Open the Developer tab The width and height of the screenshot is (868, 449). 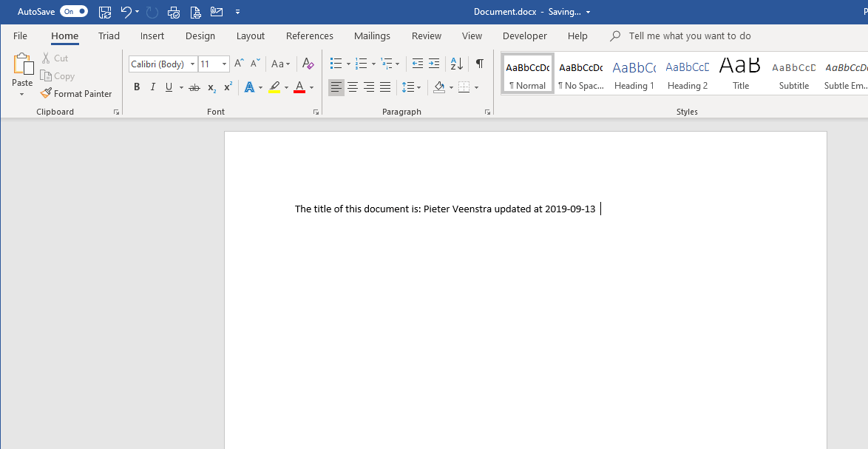pyautogui.click(x=525, y=36)
